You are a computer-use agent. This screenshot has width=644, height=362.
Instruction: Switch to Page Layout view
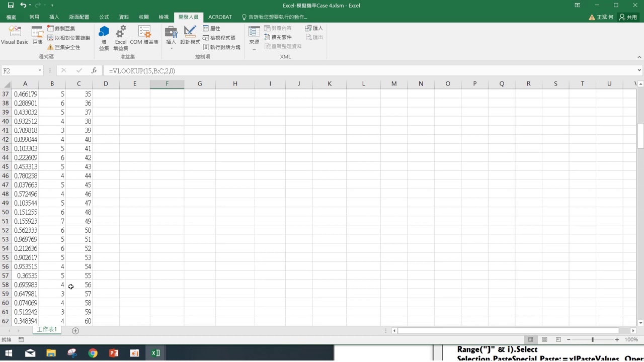point(544,340)
